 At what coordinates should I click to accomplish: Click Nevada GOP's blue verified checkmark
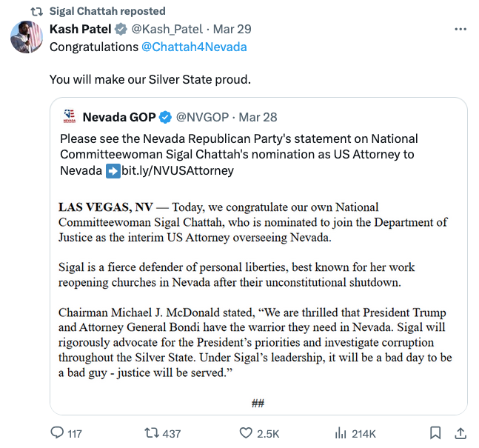(x=165, y=117)
